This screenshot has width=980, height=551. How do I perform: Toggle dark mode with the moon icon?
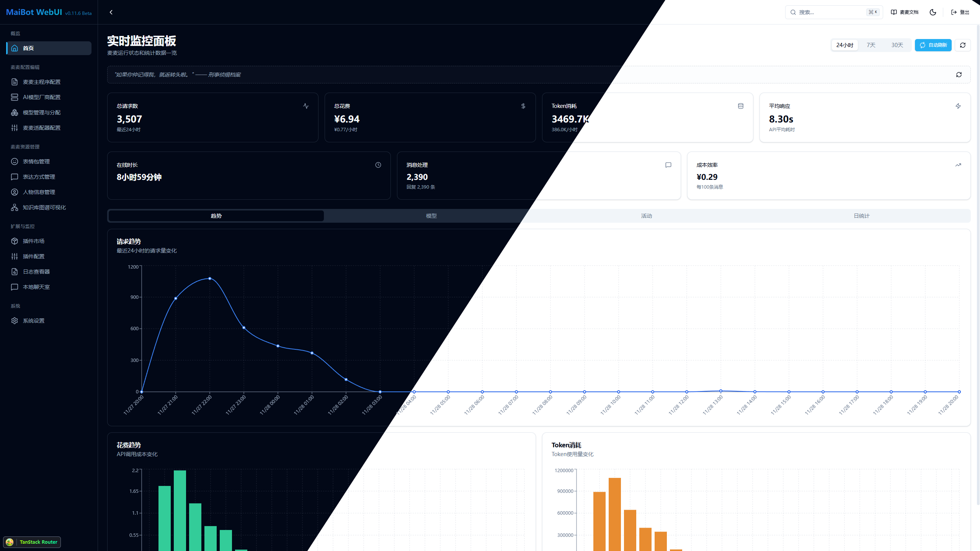(x=933, y=12)
